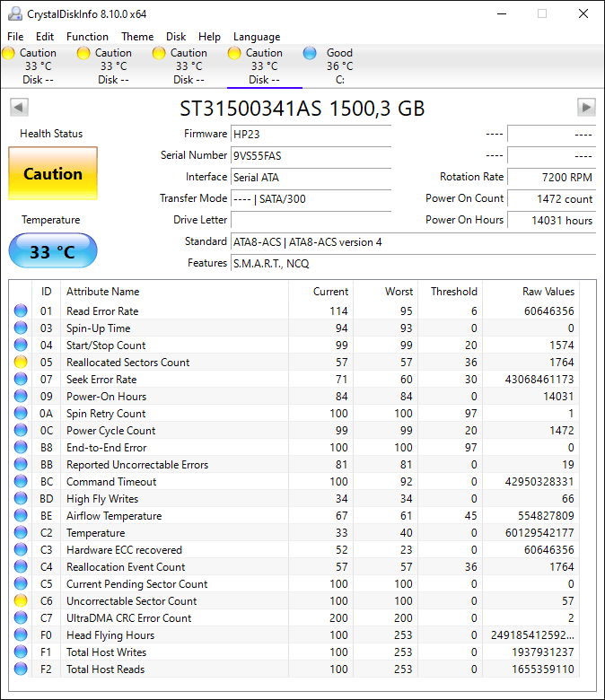The height and width of the screenshot is (700, 605).
Task: Click the Serial Number field 9VS55FAS
Action: tap(311, 155)
